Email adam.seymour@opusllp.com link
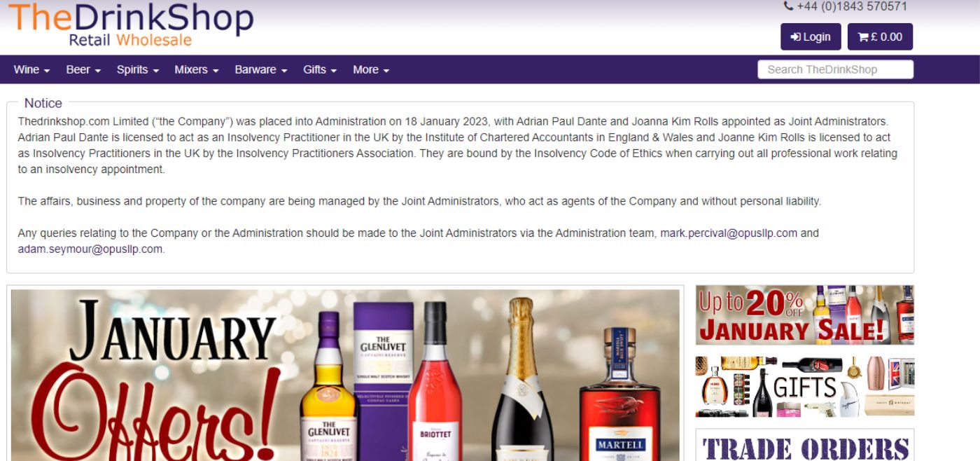Screen dimensions: 980x461 (x=90, y=249)
